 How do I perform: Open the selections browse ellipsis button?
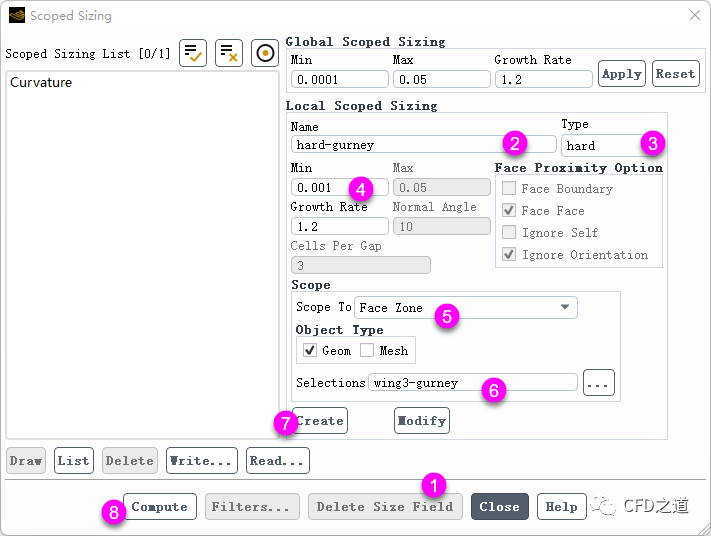click(599, 382)
